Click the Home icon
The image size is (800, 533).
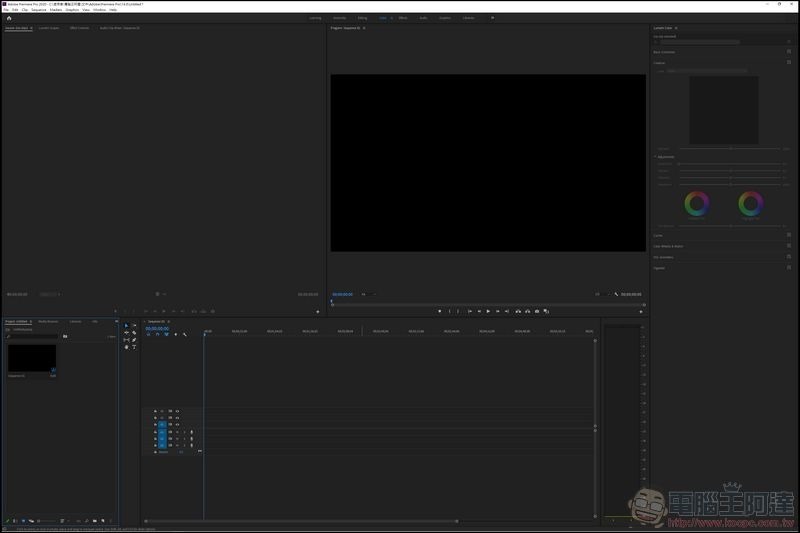tap(9, 18)
